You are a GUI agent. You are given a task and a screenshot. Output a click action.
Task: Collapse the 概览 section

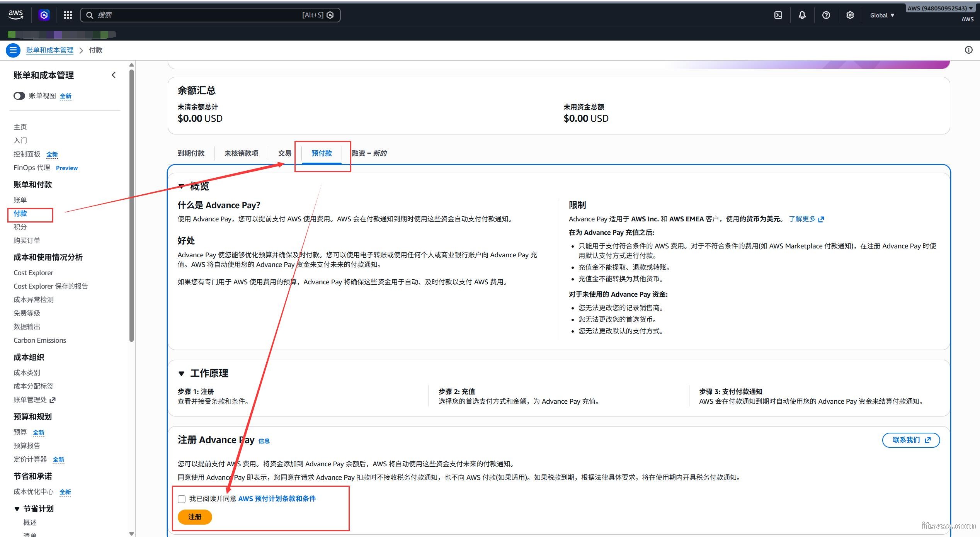tap(181, 187)
